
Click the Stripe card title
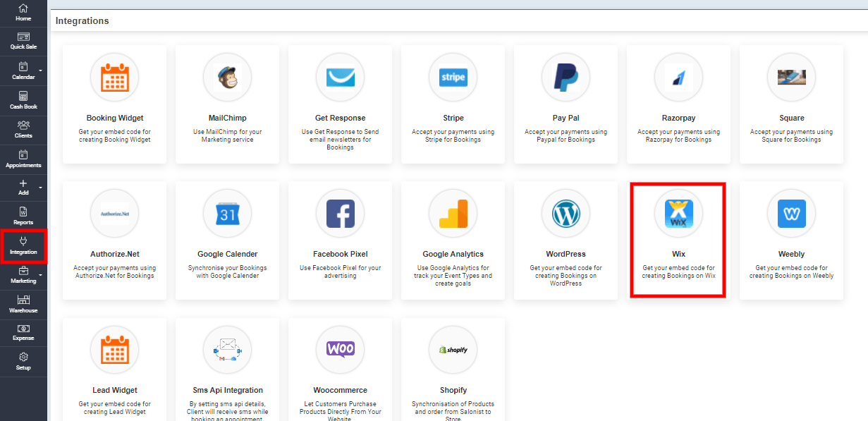point(453,118)
